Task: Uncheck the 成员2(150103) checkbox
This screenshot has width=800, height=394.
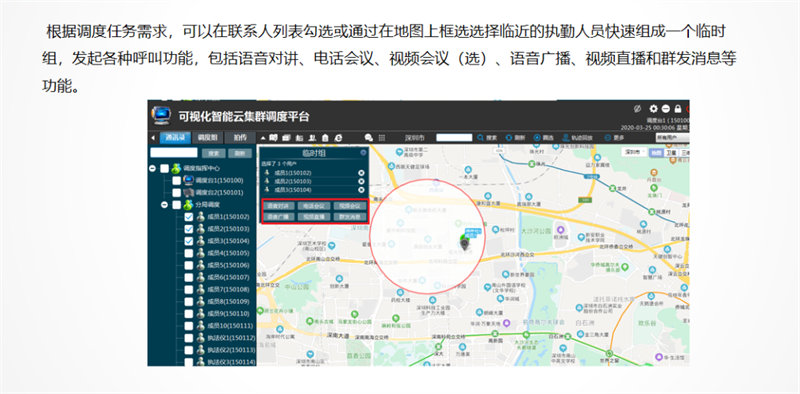Action: click(x=189, y=229)
